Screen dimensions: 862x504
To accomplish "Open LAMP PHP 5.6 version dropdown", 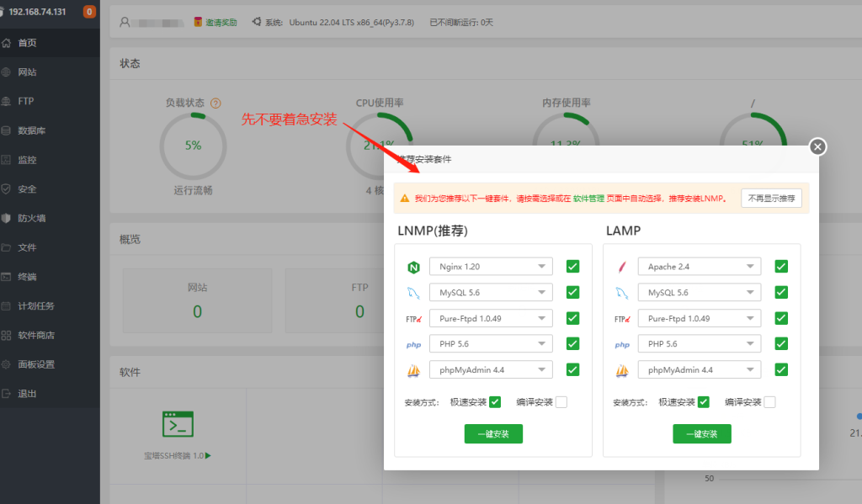I will click(x=700, y=343).
